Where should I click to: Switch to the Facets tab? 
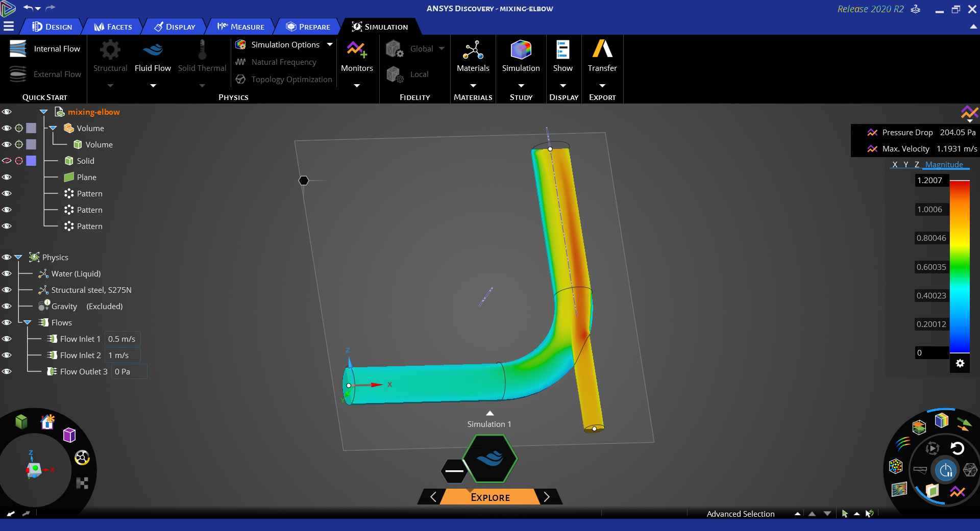113,27
